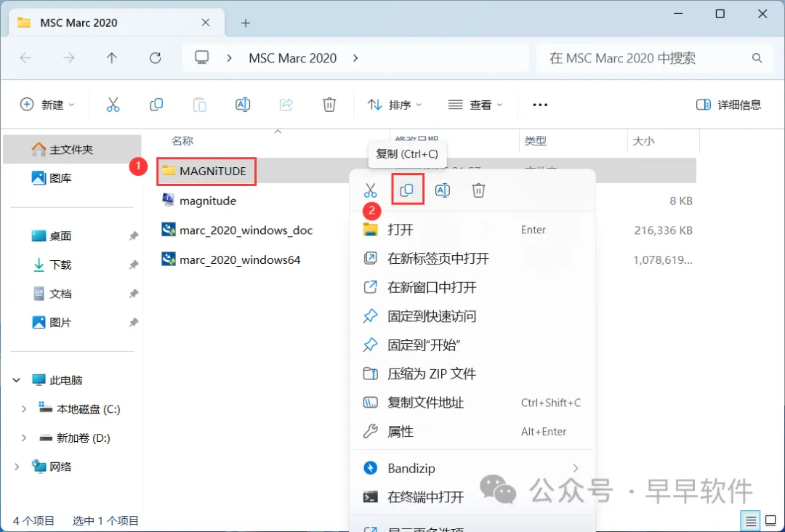Open 文档 in quick access
Image resolution: width=785 pixels, height=532 pixels.
pos(72,294)
